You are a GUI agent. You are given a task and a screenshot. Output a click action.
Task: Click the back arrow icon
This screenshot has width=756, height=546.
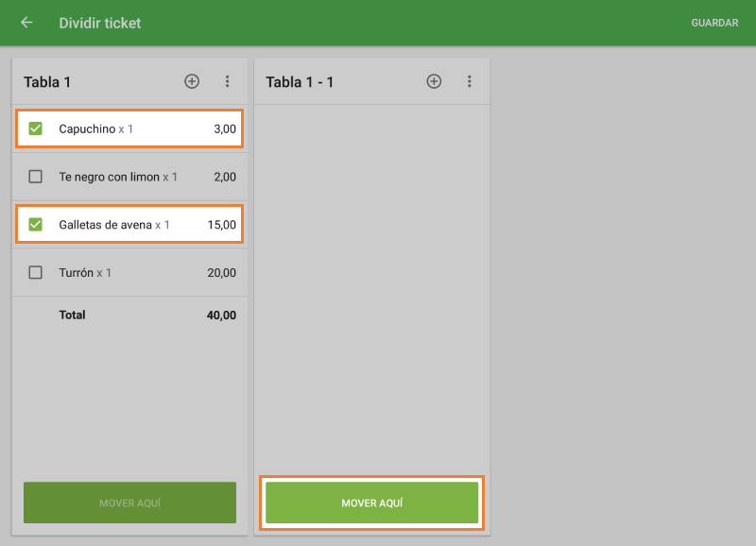click(26, 23)
